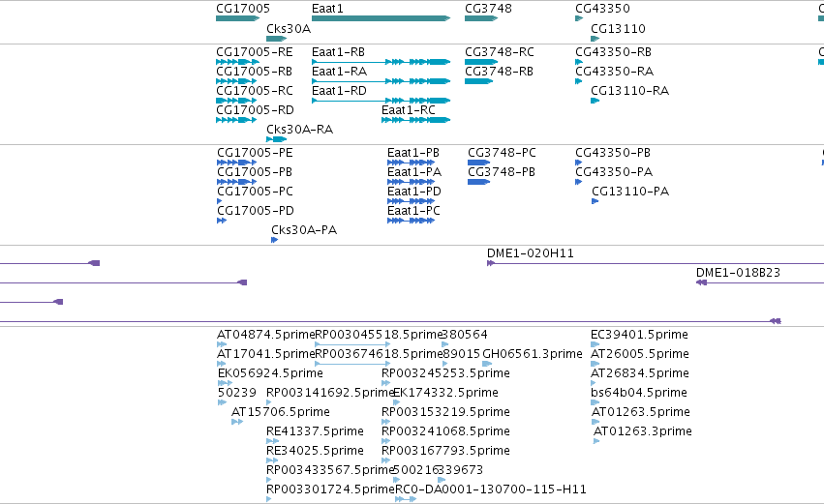Screen dimensions: 824x504
Task: Select protein CG17005-PC
Action: [219, 201]
